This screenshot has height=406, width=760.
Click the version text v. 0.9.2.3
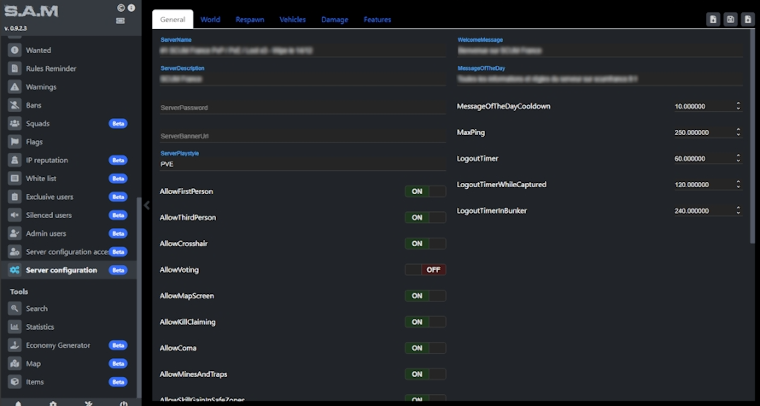pyautogui.click(x=16, y=29)
